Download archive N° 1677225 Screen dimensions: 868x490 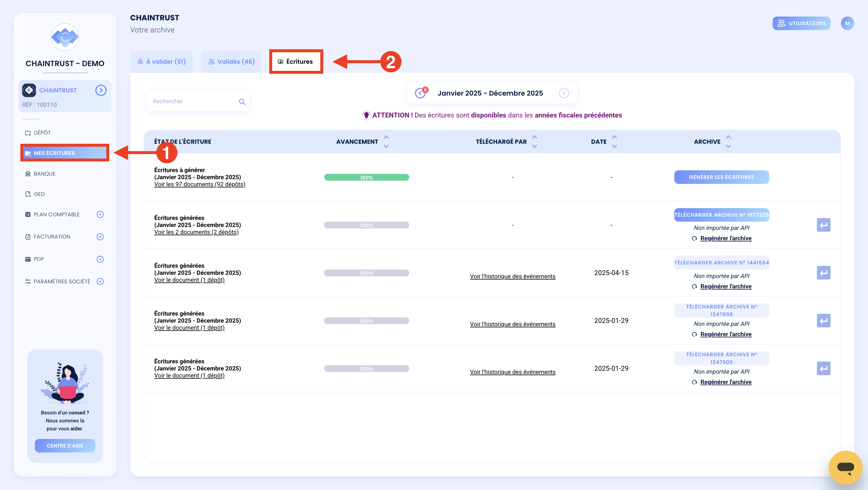point(722,215)
